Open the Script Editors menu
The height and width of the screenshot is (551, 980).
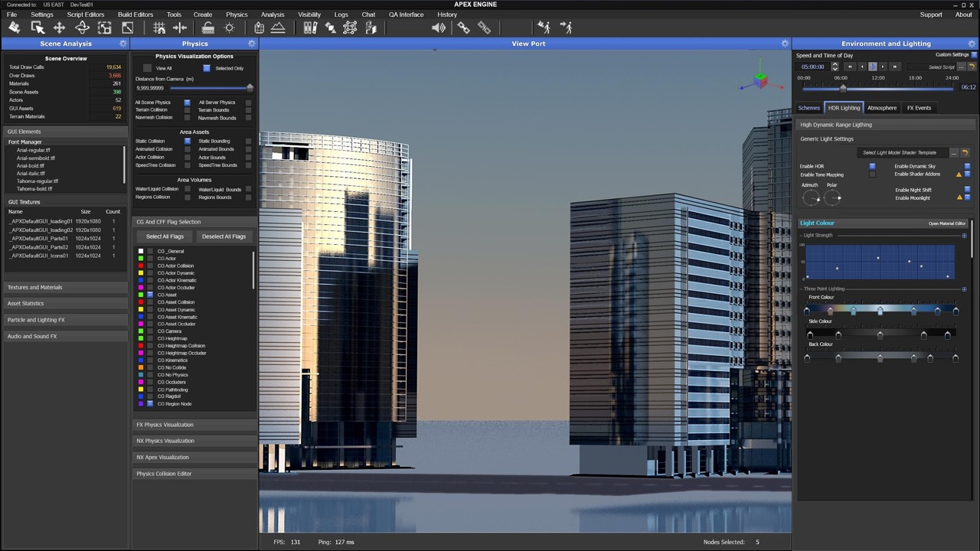85,15
